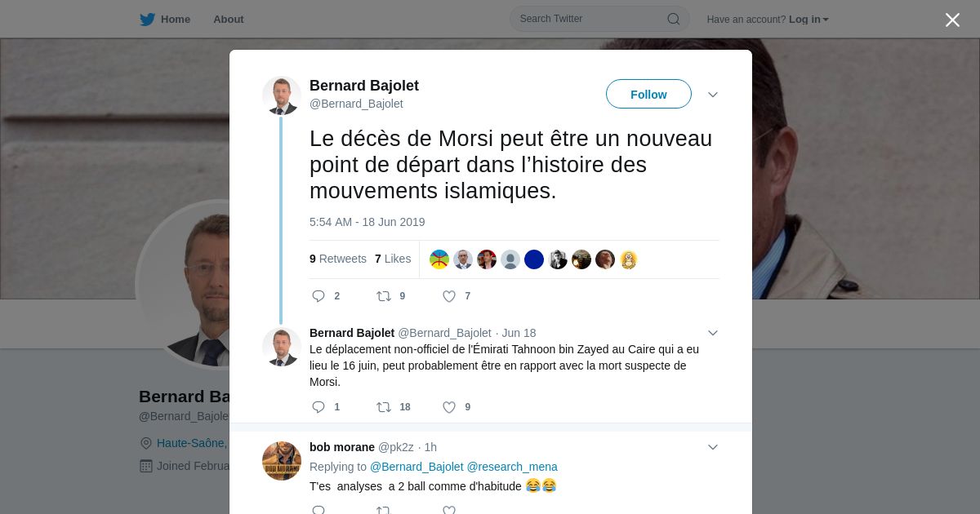Go to the About page
This screenshot has height=514, width=980.
229,19
